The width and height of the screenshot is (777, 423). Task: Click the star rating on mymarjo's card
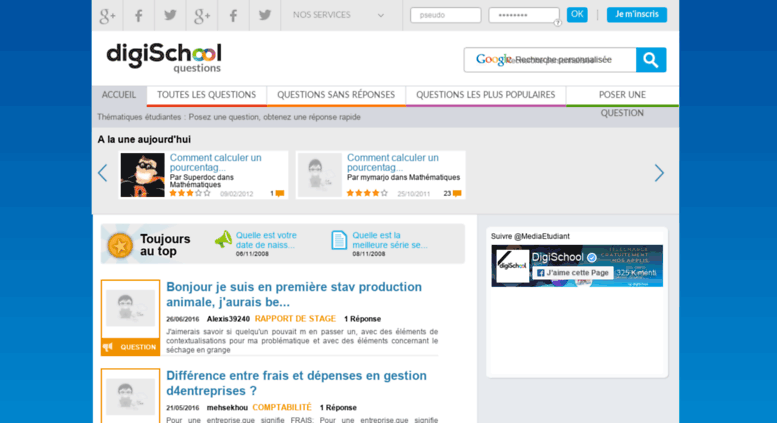coord(367,193)
